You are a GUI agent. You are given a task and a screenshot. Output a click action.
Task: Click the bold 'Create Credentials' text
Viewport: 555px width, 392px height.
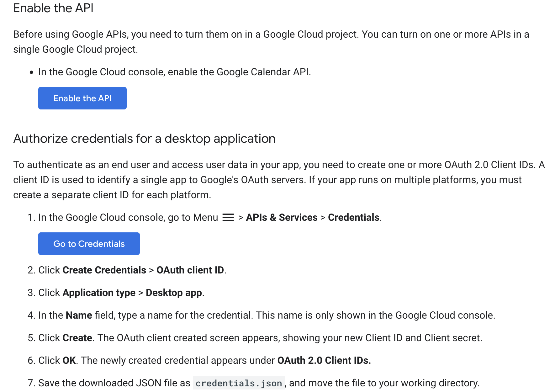(x=104, y=270)
